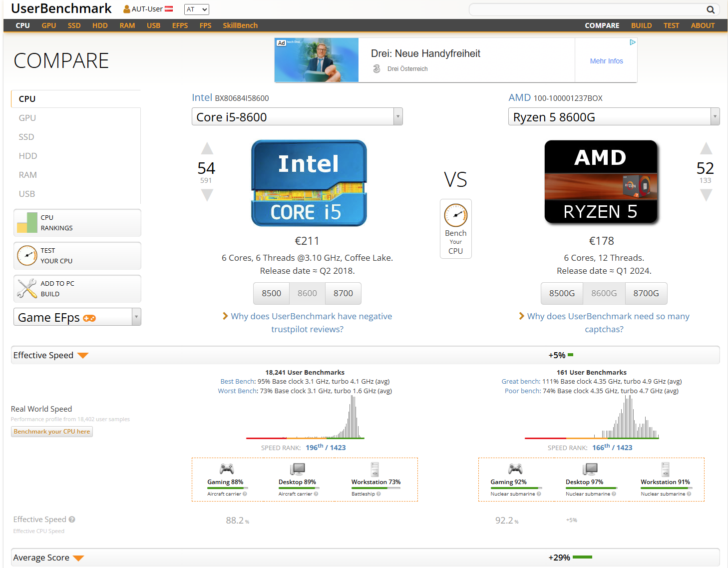Open SkillBench in the top navigation
The height and width of the screenshot is (568, 728).
coord(240,25)
